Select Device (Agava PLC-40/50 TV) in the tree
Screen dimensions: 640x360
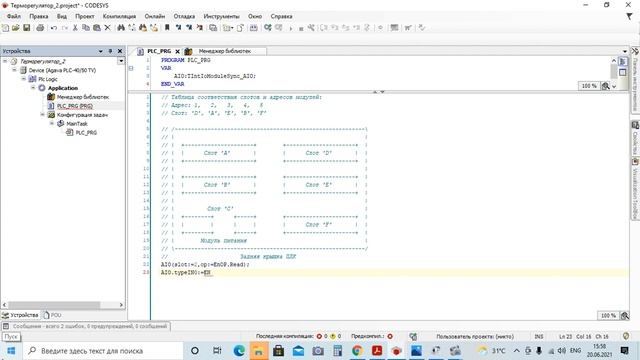tap(62, 70)
